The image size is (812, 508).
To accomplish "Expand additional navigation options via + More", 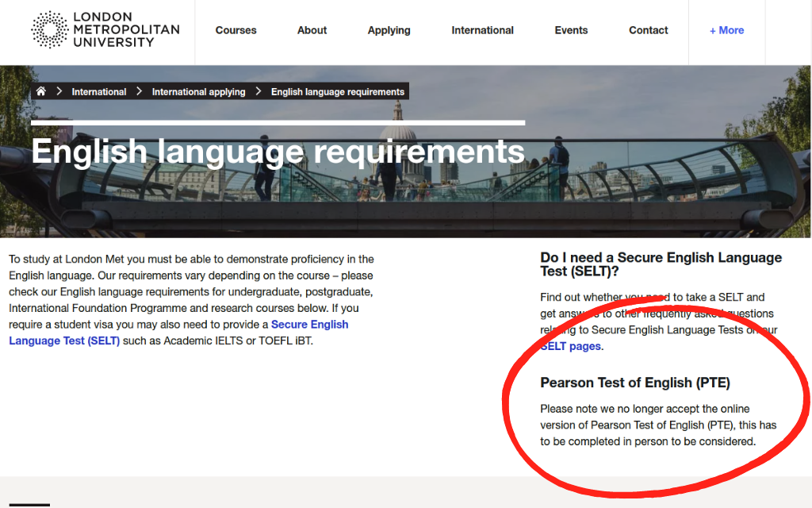I will point(726,30).
